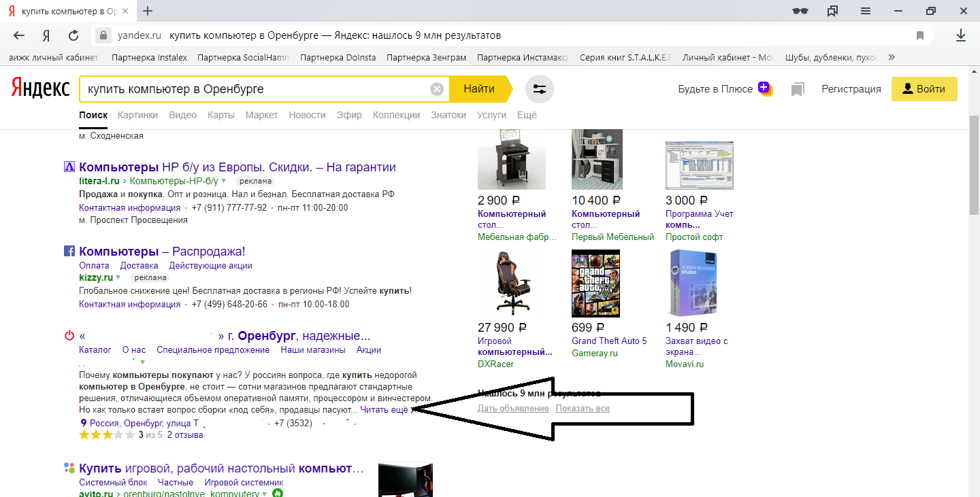Open Yandex home via the Я toolbar icon
The height and width of the screenshot is (497, 980).
pyautogui.click(x=46, y=35)
